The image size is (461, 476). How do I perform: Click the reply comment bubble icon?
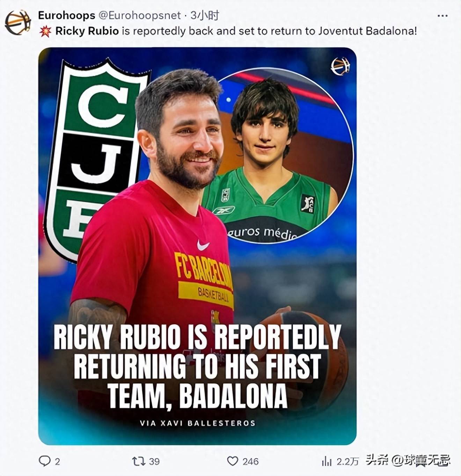point(45,461)
